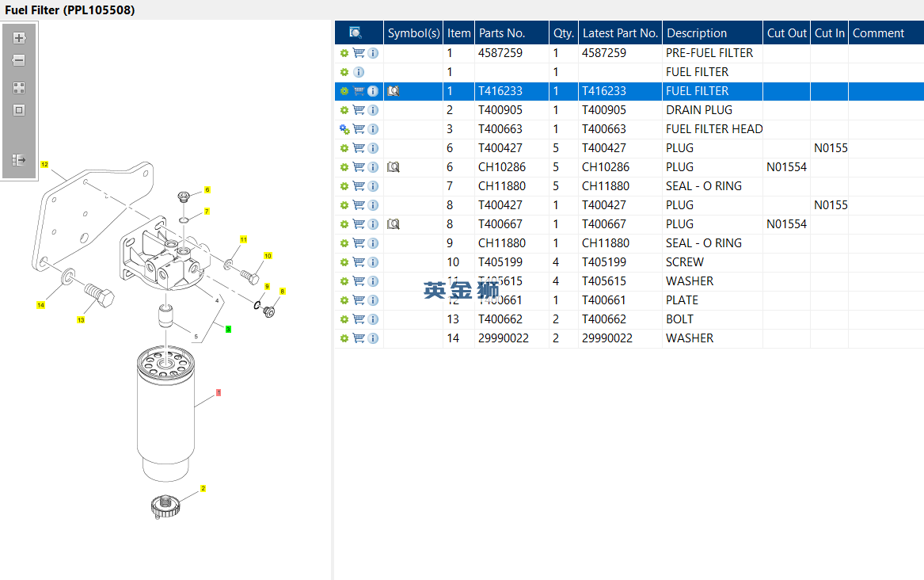Image resolution: width=924 pixels, height=580 pixels.
Task: Open info icon for WASHER T405615 row
Action: (373, 281)
